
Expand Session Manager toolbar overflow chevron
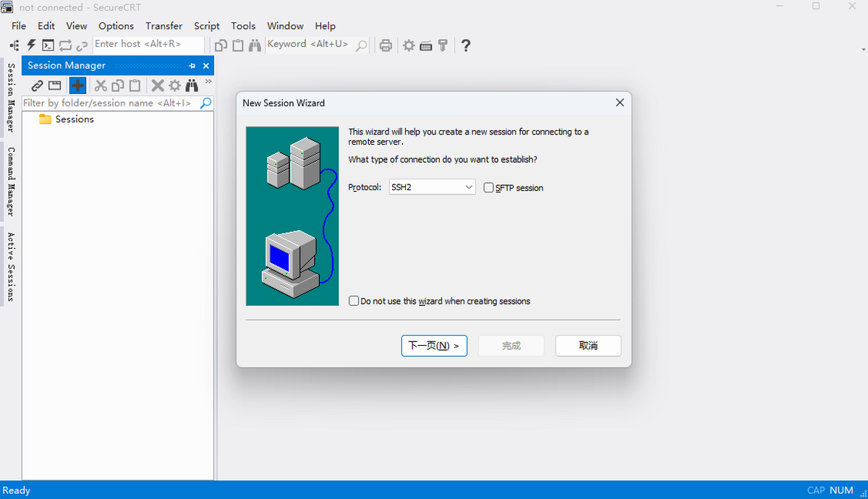pos(208,82)
